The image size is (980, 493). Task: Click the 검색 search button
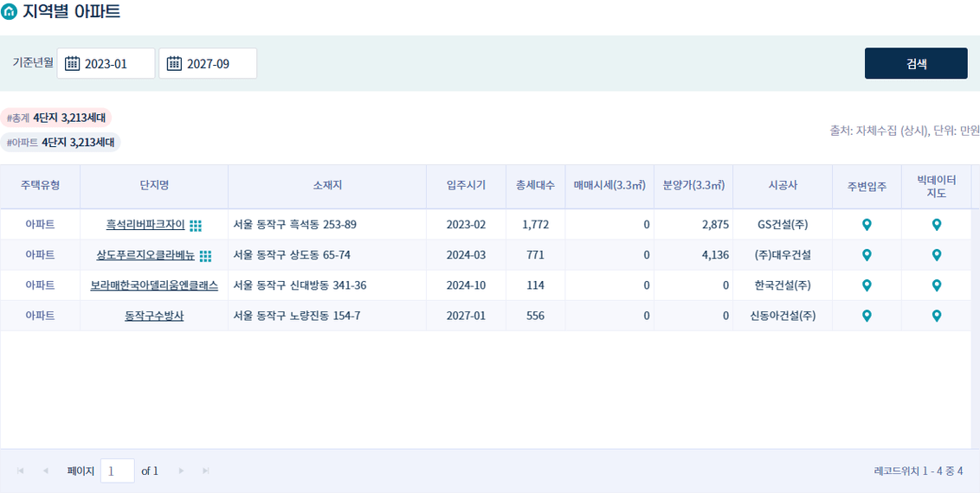(916, 63)
